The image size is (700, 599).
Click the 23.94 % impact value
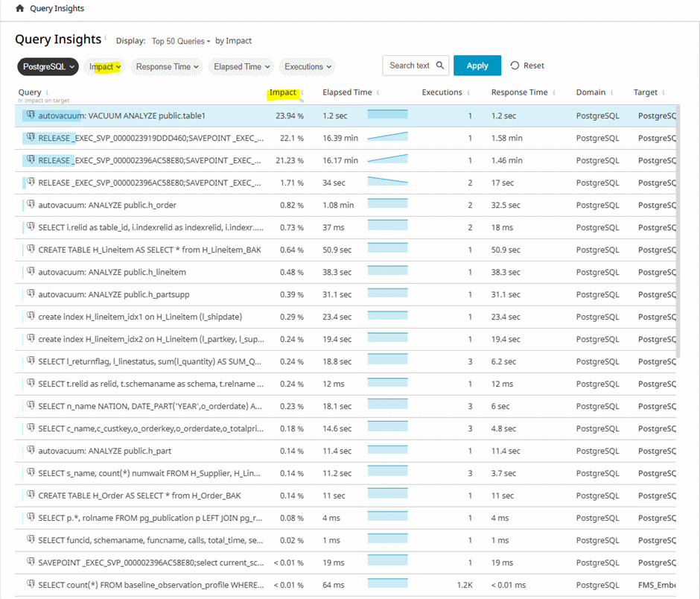tap(289, 115)
